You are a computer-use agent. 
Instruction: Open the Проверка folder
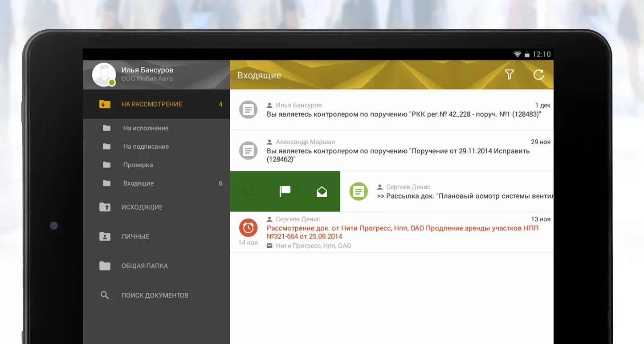pyautogui.click(x=156, y=165)
